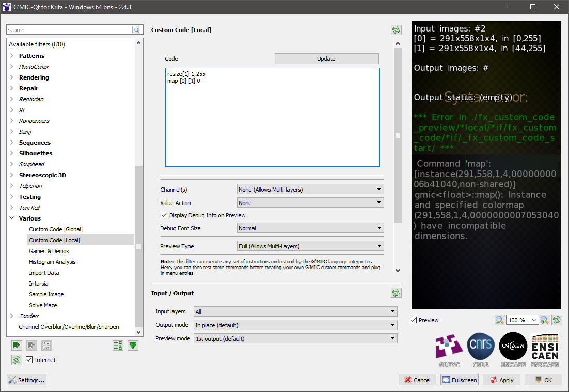Viewport: 569px width, 392px height.
Task: Select the Import Data filter
Action: tap(44, 273)
